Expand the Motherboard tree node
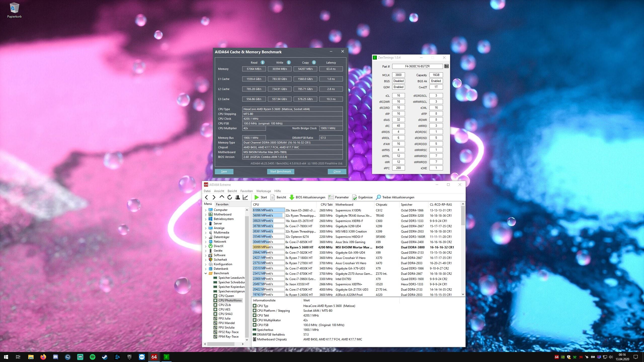Image resolution: width=644 pixels, height=362 pixels. point(206,214)
